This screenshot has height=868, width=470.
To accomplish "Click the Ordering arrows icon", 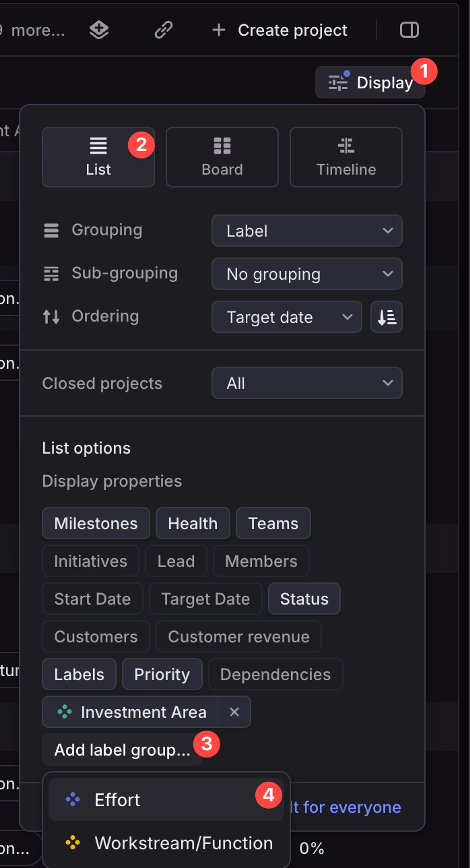I will coord(51,317).
